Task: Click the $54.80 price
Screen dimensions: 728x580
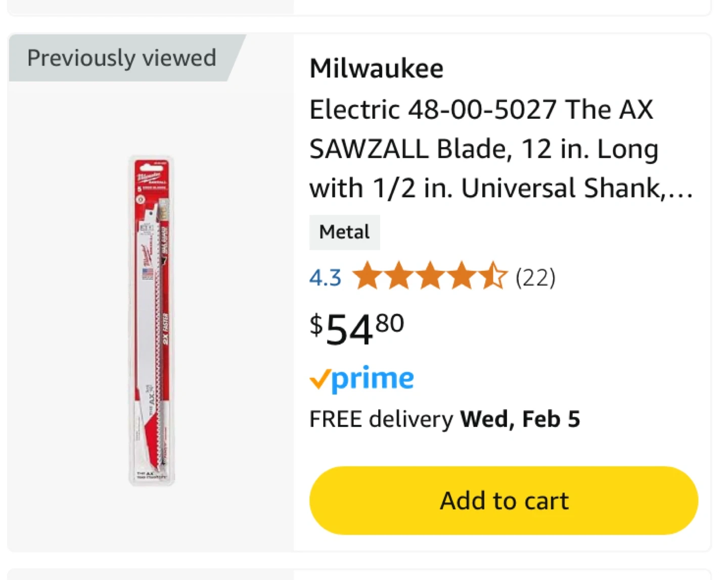Action: [357, 327]
